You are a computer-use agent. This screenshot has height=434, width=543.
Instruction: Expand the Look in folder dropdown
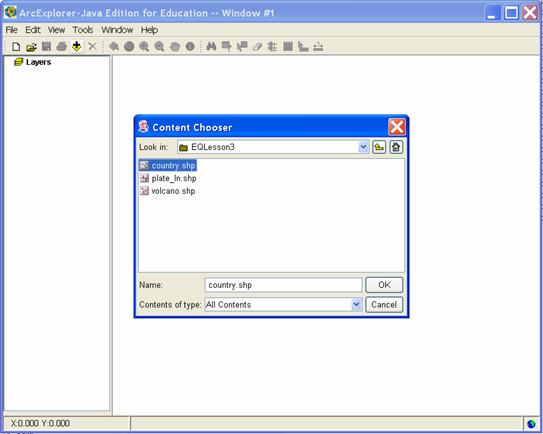coord(363,147)
